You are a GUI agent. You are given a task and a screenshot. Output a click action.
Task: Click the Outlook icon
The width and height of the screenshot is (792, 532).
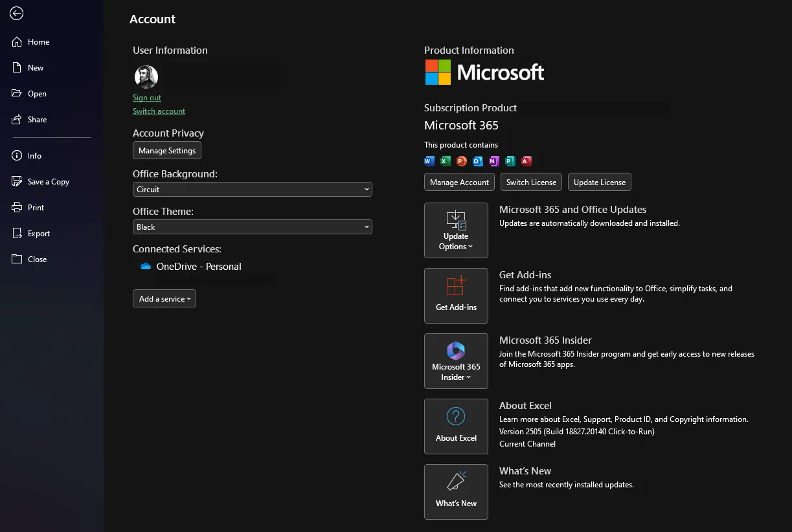click(x=477, y=161)
